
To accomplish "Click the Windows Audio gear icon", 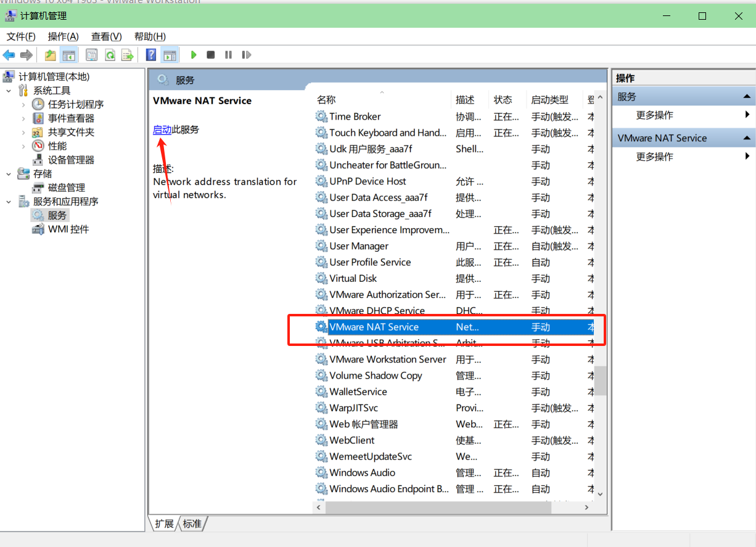I will [321, 472].
